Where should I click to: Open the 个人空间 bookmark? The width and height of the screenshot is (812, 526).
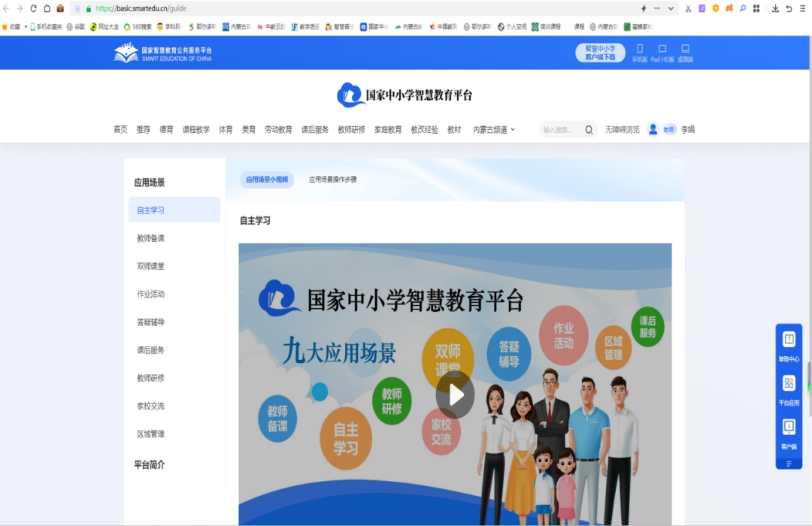(512, 26)
